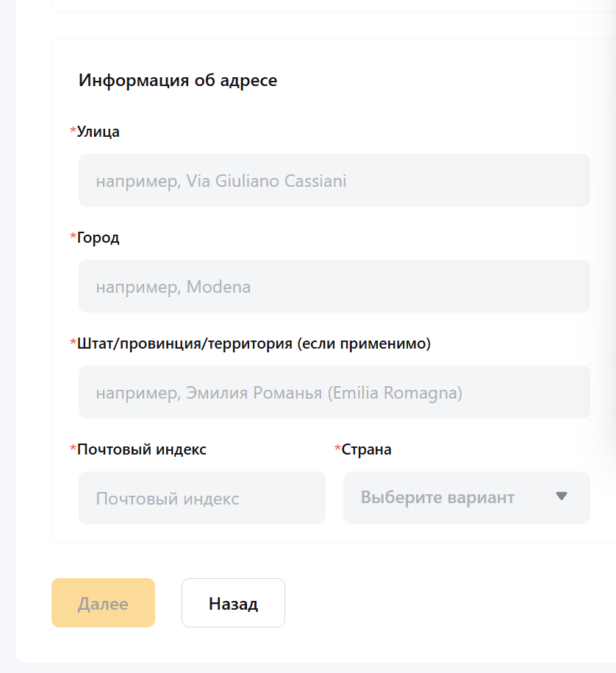The image size is (616, 673).
Task: Click the Почтовый индекс label text
Action: click(x=142, y=449)
